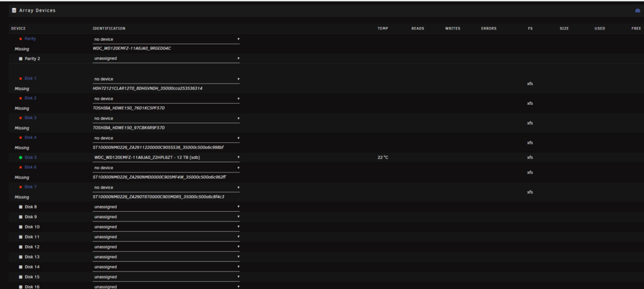Open the Disk 15 unassigned dropdown
The height and width of the screenshot is (289, 644).
click(x=166, y=277)
